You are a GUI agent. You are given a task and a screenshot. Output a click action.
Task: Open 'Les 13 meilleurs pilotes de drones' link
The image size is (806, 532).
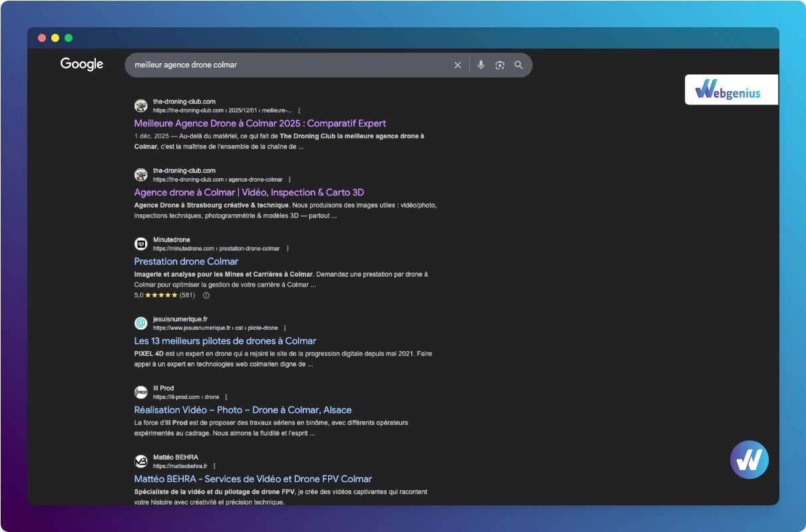click(225, 341)
